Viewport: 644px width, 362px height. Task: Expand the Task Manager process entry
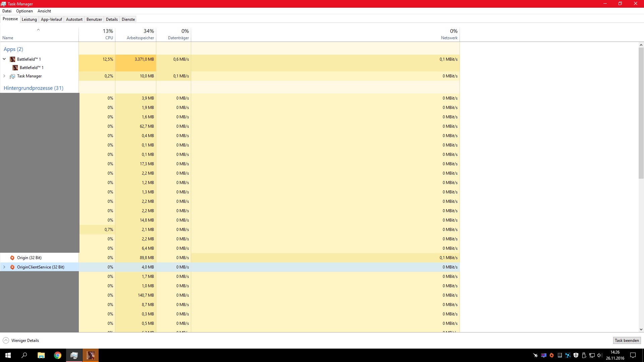click(4, 76)
